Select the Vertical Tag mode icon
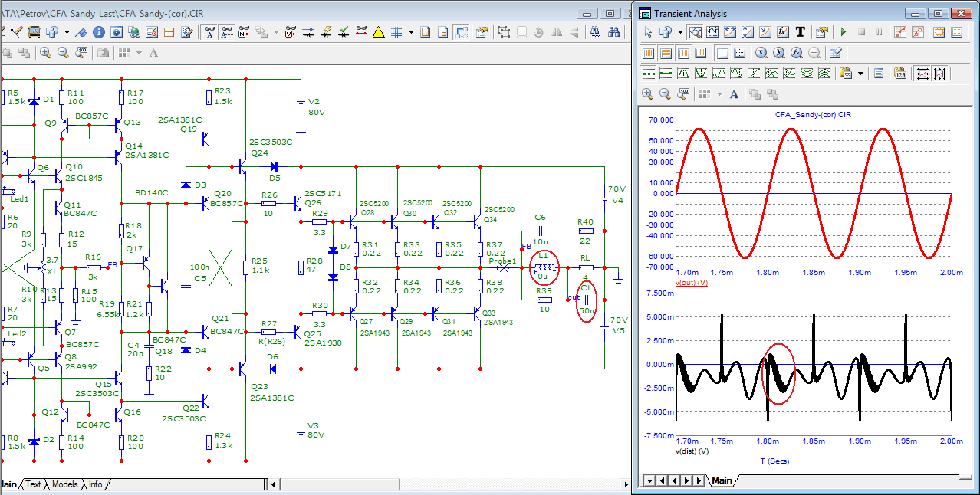Screen dimensions: 980x495 [747, 32]
